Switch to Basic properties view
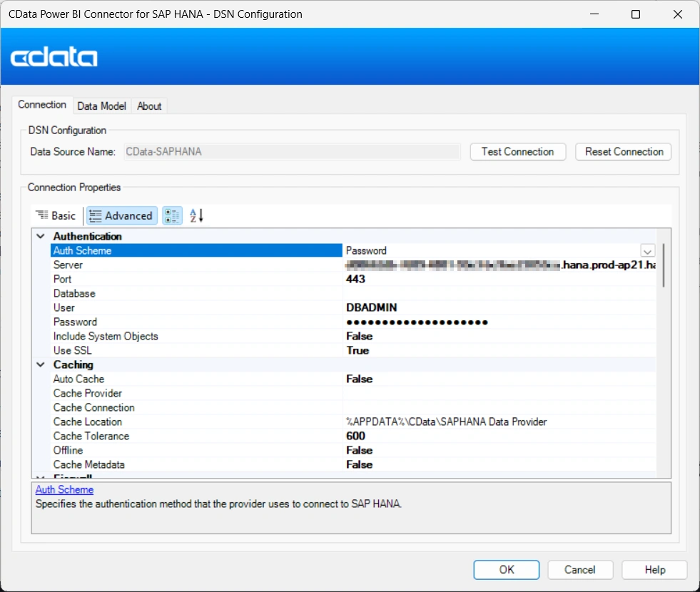The height and width of the screenshot is (592, 700). [56, 216]
